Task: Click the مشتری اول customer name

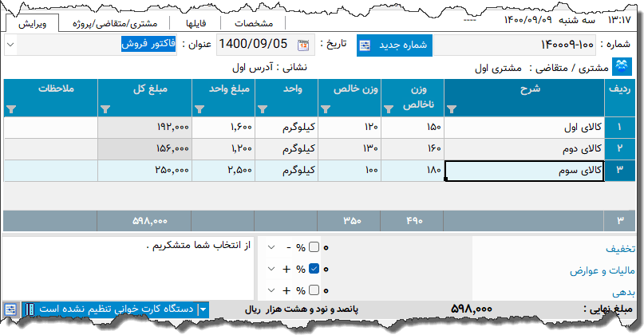Action: (x=498, y=68)
